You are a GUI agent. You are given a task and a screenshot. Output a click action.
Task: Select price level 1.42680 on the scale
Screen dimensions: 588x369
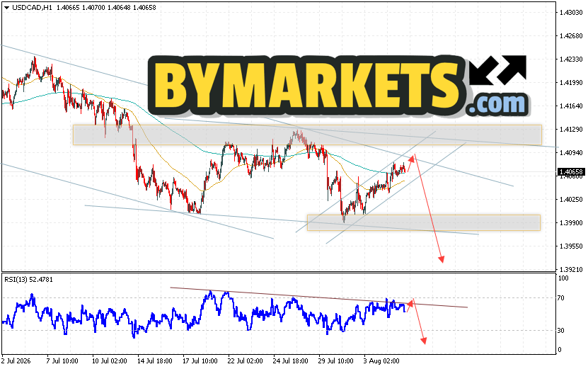tap(571, 36)
